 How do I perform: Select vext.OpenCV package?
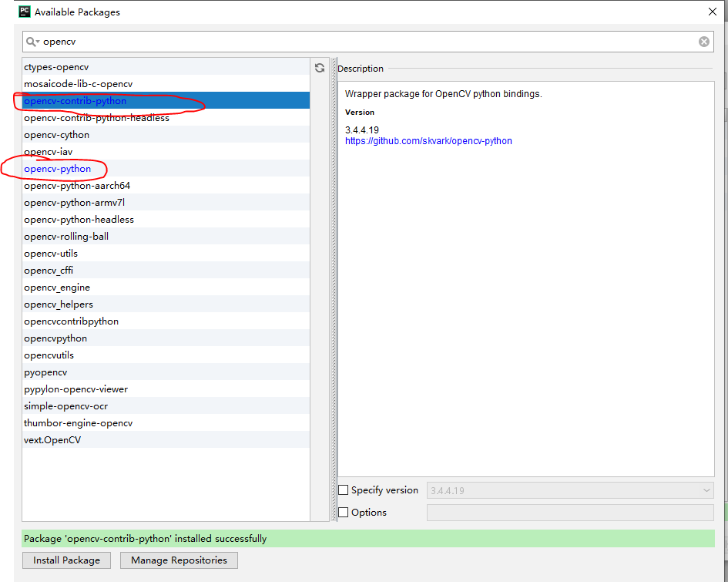pos(166,440)
